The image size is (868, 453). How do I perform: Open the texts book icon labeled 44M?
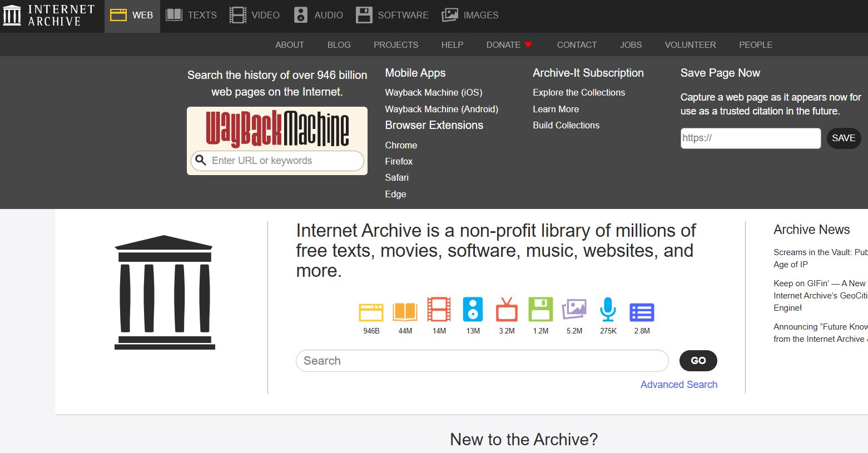(x=405, y=312)
